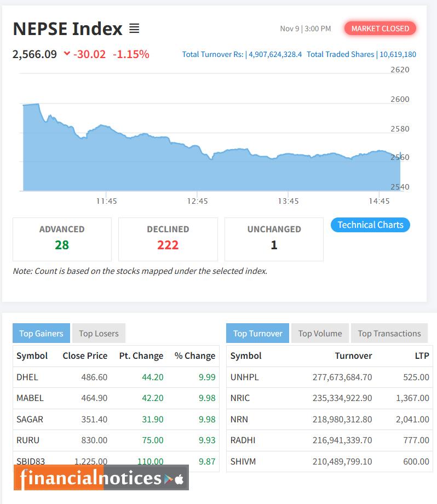
Task: Click the ADVANCED count box showing 28
Action: 61,239
